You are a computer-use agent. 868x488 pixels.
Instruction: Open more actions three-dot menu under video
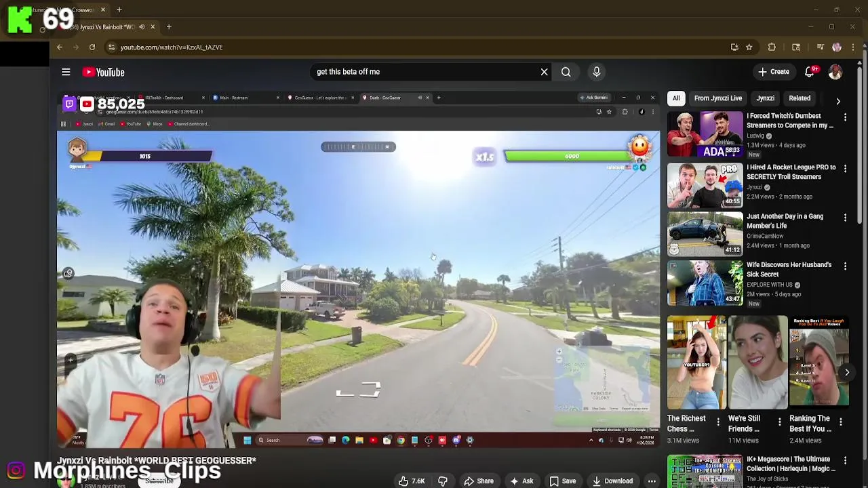[652, 481]
